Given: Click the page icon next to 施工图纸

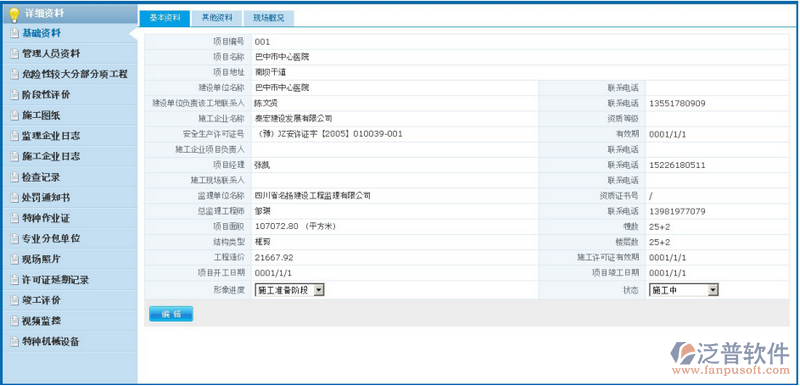Looking at the screenshot, I should point(14,116).
